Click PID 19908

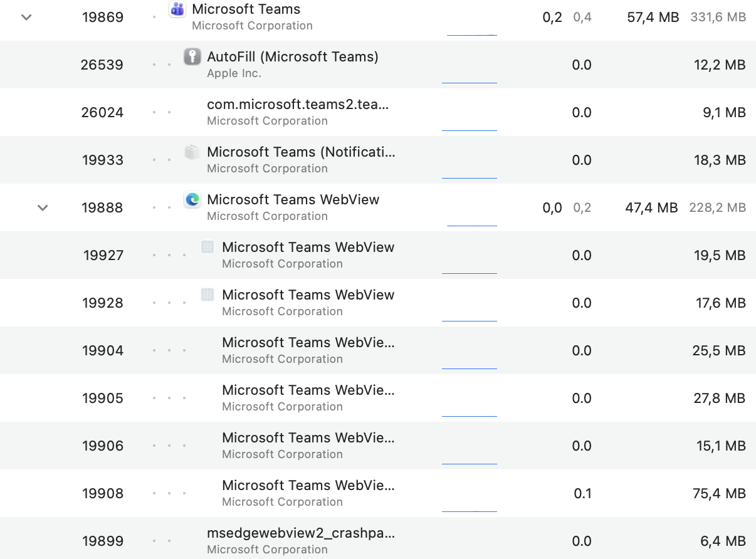click(x=103, y=493)
